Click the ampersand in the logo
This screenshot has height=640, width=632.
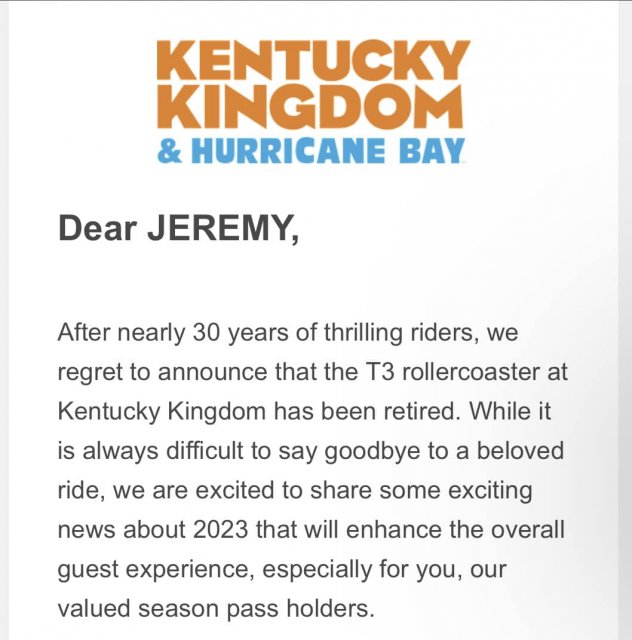coord(170,151)
